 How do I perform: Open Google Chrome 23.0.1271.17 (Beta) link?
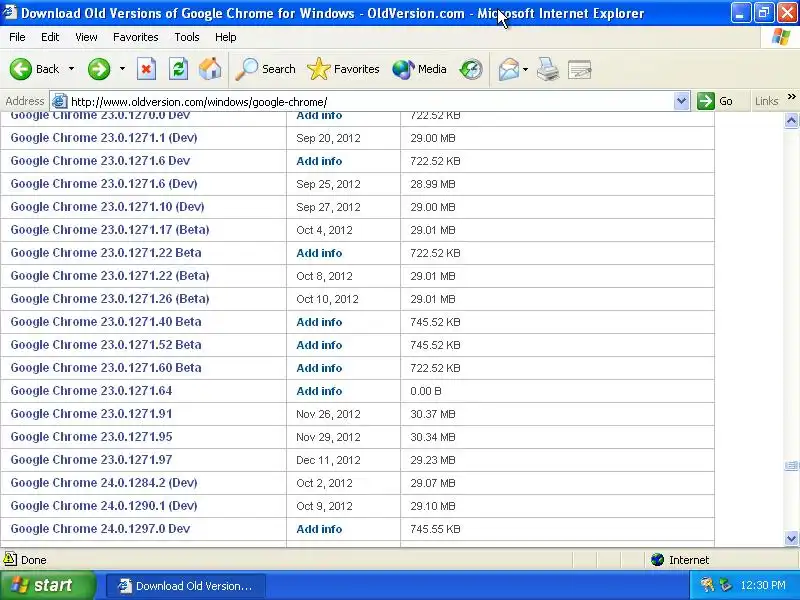tap(110, 230)
